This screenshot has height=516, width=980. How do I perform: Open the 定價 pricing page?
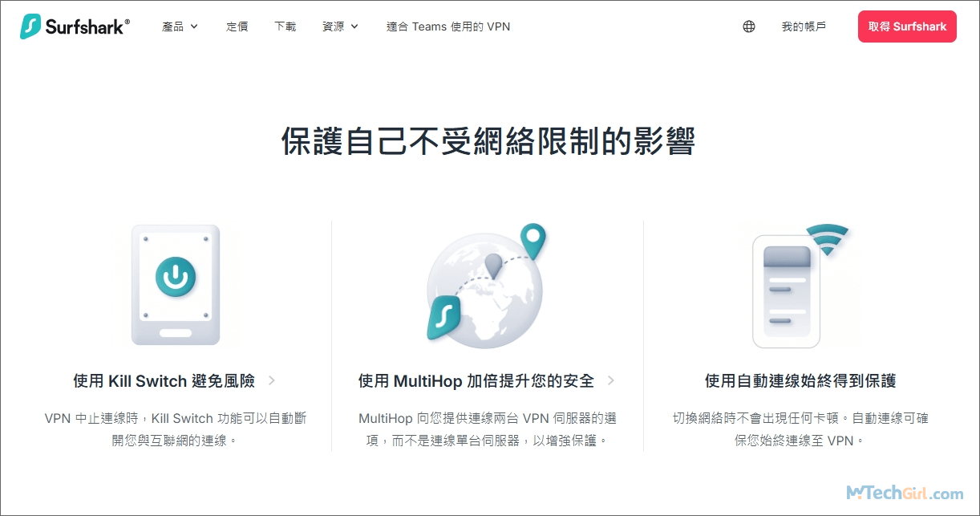pos(237,26)
